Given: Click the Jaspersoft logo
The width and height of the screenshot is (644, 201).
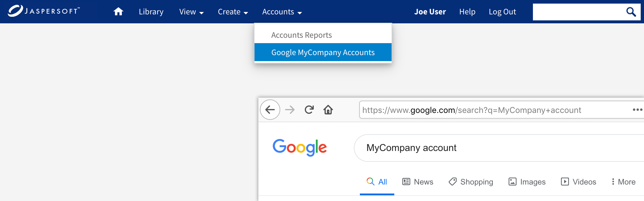Looking at the screenshot, I should point(44,11).
